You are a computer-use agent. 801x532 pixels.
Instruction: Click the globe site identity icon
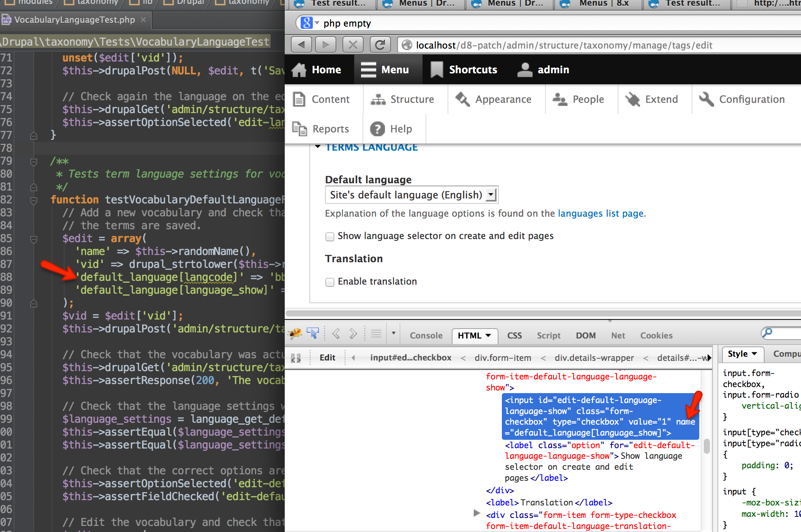tap(407, 45)
